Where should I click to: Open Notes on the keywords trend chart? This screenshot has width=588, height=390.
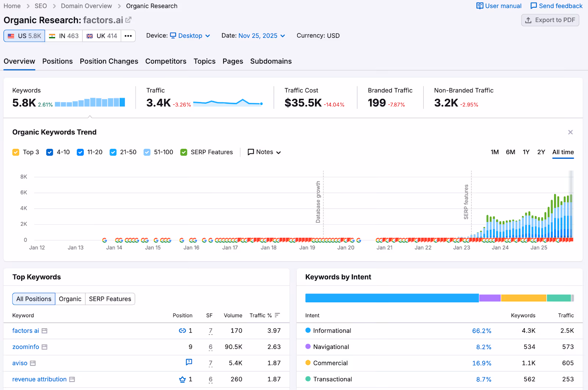263,152
